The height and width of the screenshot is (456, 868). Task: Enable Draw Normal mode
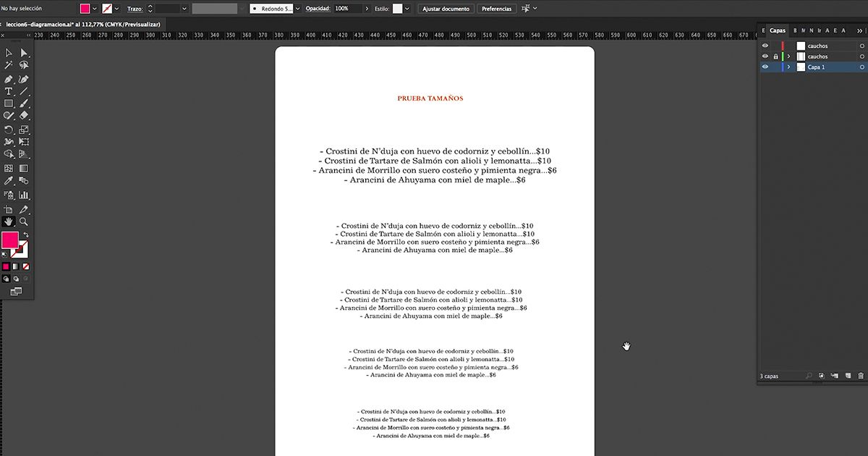[6, 278]
